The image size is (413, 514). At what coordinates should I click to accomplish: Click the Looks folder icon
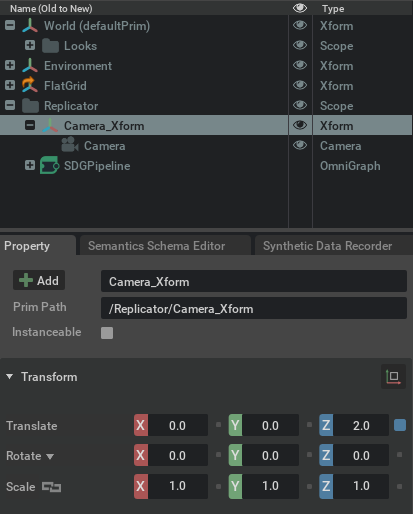[50, 46]
